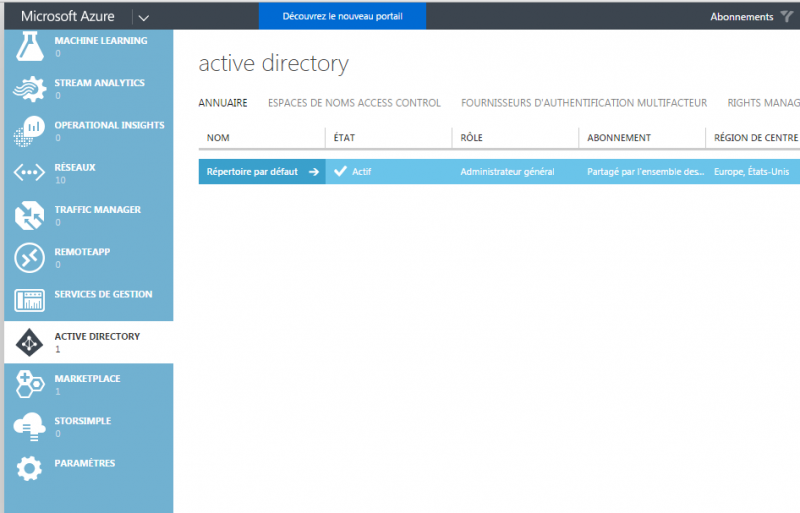Sort by the NOM column header
The width and height of the screenshot is (800, 513).
click(218, 138)
